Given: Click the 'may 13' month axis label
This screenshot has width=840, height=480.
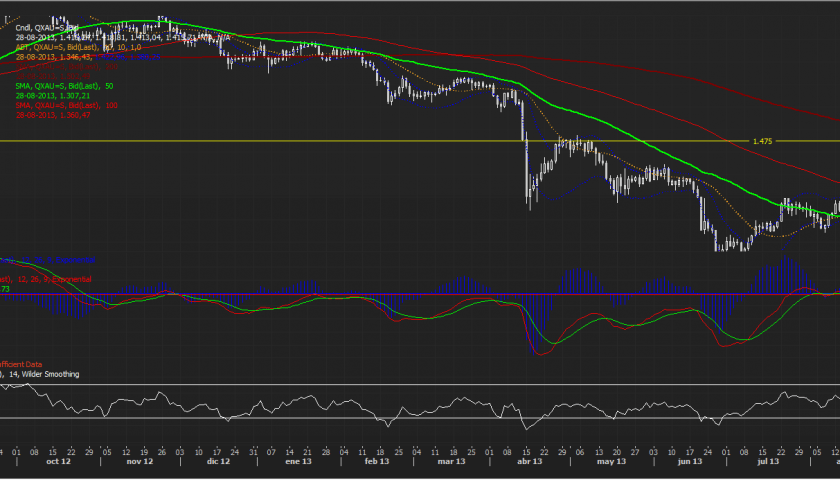Looking at the screenshot, I should 610,462.
